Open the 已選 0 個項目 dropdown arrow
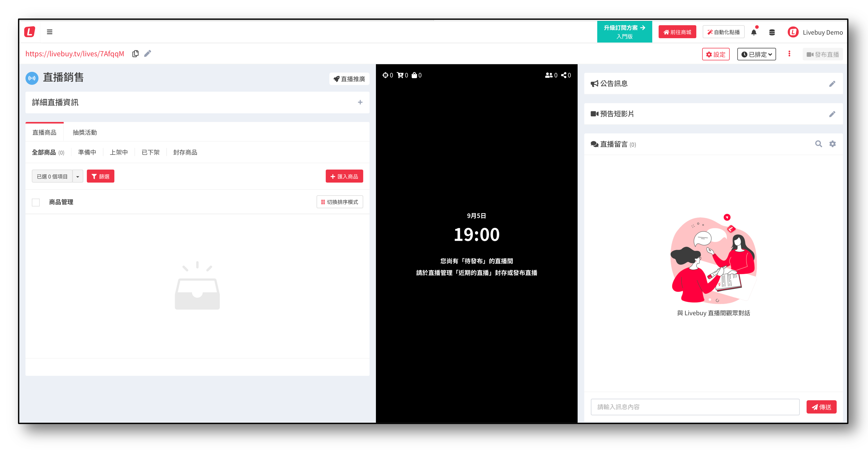This screenshot has width=868, height=451. pos(78,176)
